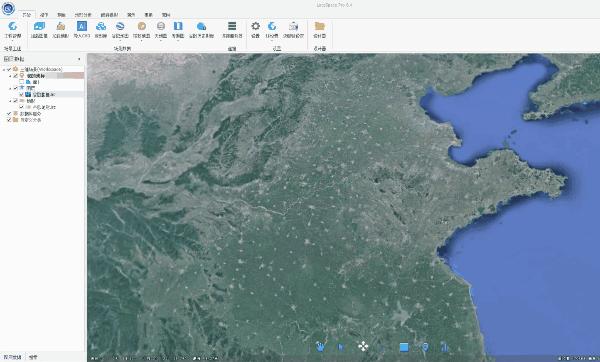This screenshot has width=600, height=362.
Task: Collapse the lightbulb-icon tree node
Action: [x=10, y=76]
